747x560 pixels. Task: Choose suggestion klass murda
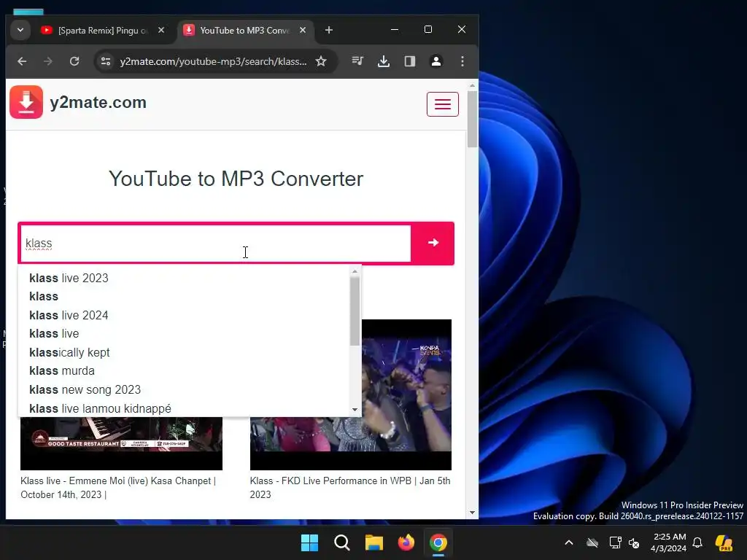tap(184, 371)
